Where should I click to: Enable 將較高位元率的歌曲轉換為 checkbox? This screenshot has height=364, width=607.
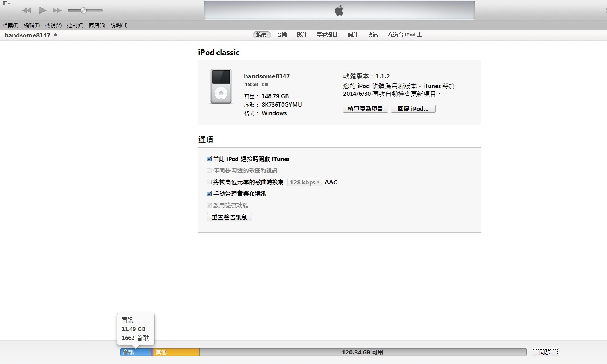pyautogui.click(x=209, y=182)
